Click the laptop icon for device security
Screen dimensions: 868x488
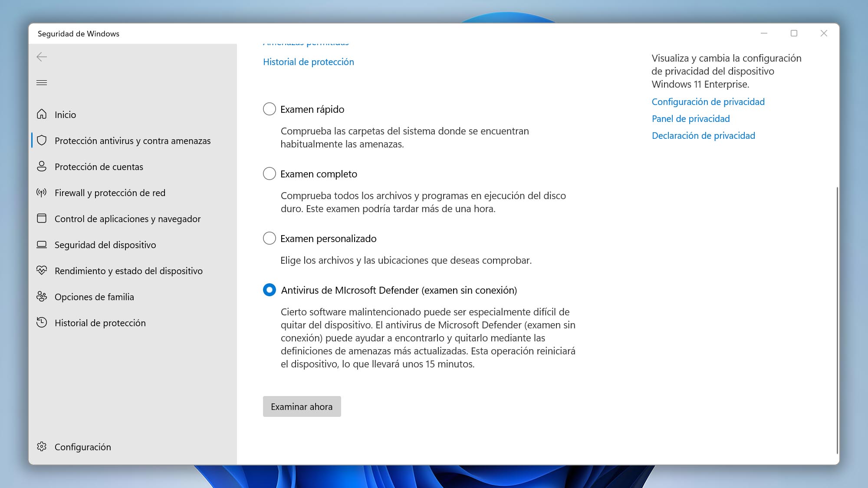42,244
